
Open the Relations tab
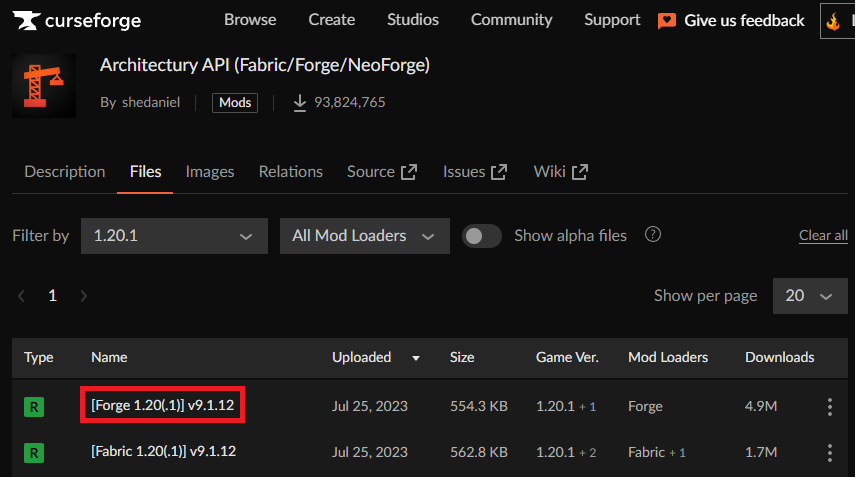[290, 172]
